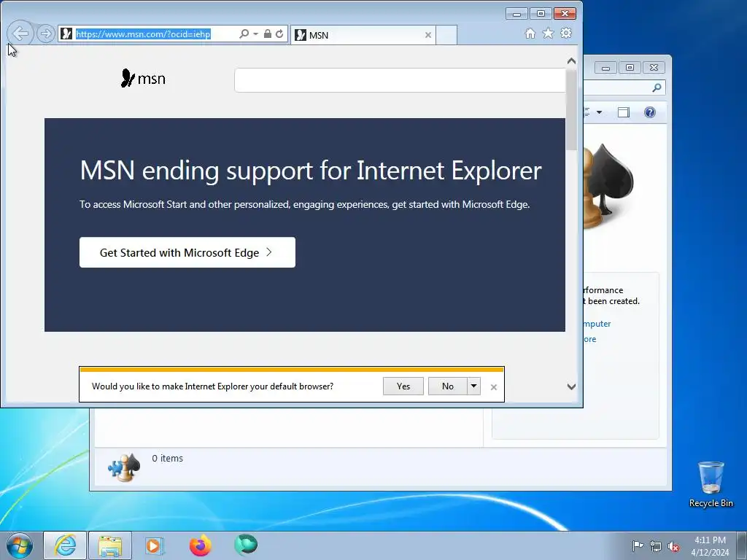The image size is (747, 560).
Task: Click the games icon in details pane
Action: 124,467
